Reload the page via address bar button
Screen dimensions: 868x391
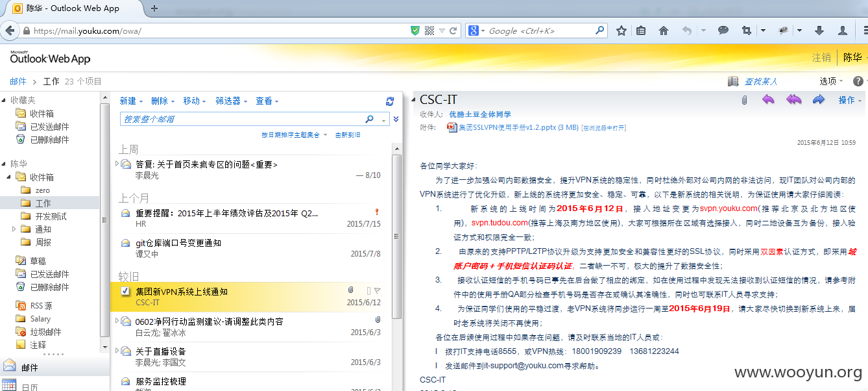point(453,31)
